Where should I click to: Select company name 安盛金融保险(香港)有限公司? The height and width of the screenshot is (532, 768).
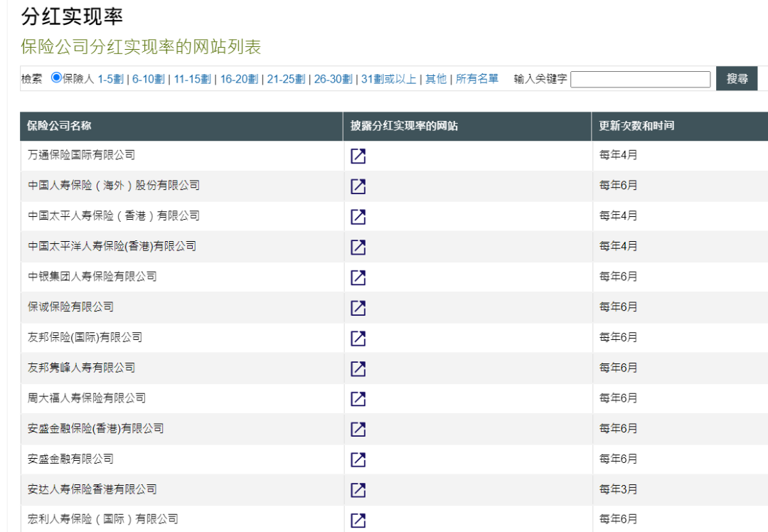pos(95,428)
